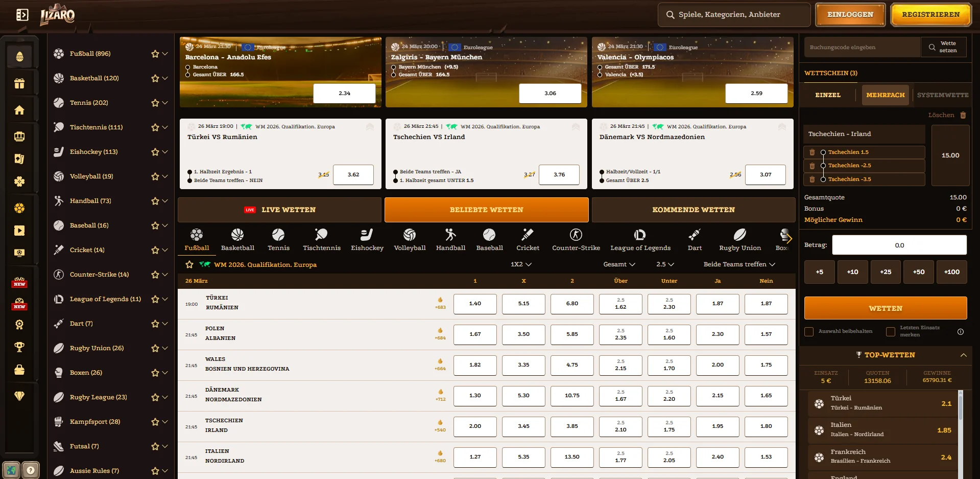The image size is (980, 479).
Task: Select the Counter-Strike icon in the sports row
Action: point(576,235)
